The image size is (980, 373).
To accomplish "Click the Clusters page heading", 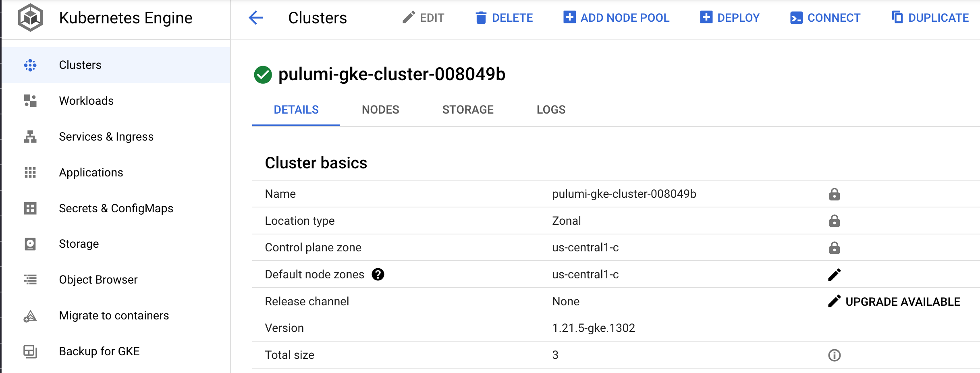I will 318,18.
